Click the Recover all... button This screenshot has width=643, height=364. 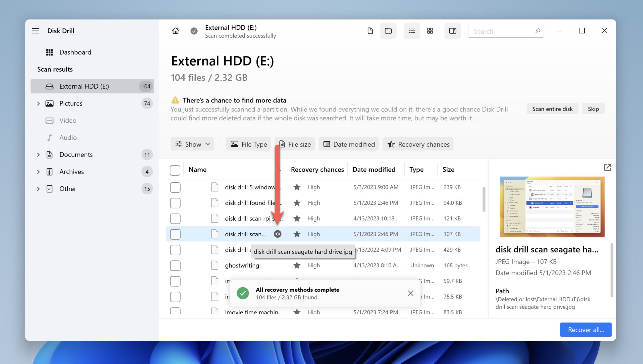pos(586,330)
